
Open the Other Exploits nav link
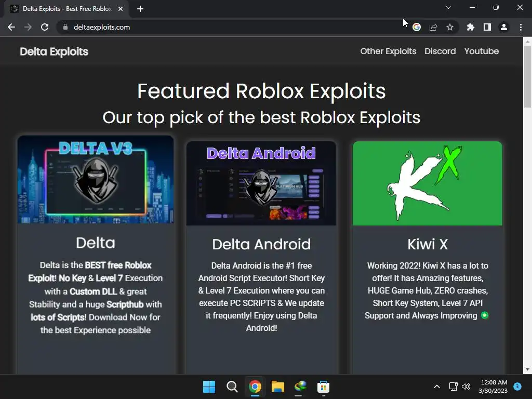pos(388,51)
